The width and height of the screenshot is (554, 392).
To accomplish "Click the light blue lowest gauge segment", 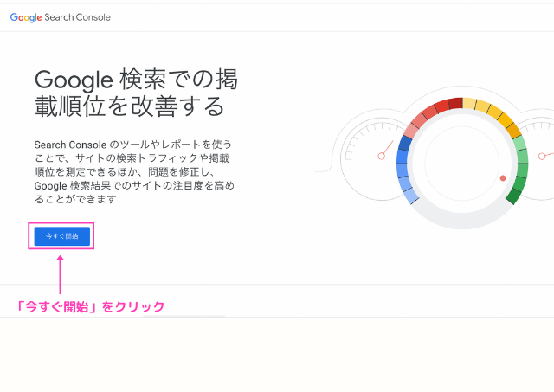I will pos(411,196).
